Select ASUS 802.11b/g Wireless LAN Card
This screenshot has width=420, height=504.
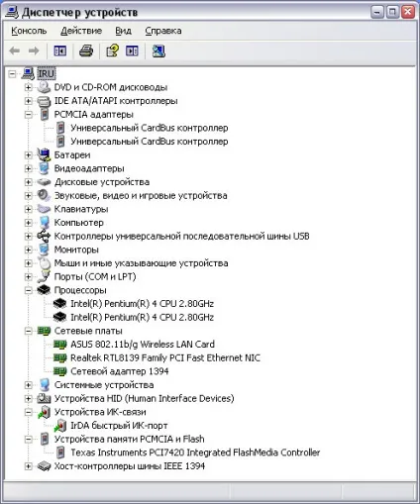143,345
